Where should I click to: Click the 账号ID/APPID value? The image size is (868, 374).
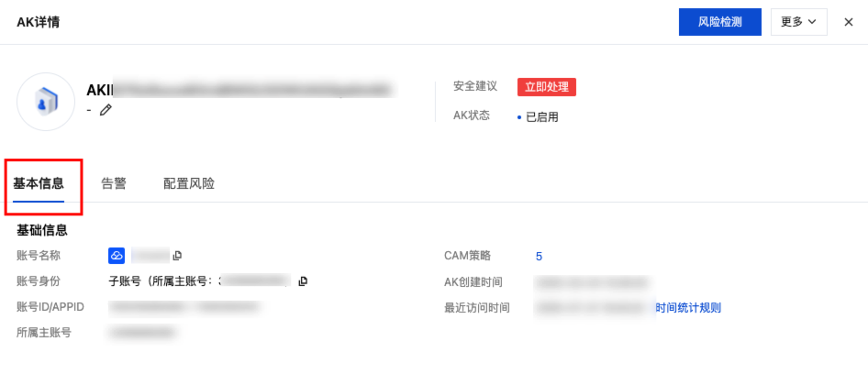(184, 307)
